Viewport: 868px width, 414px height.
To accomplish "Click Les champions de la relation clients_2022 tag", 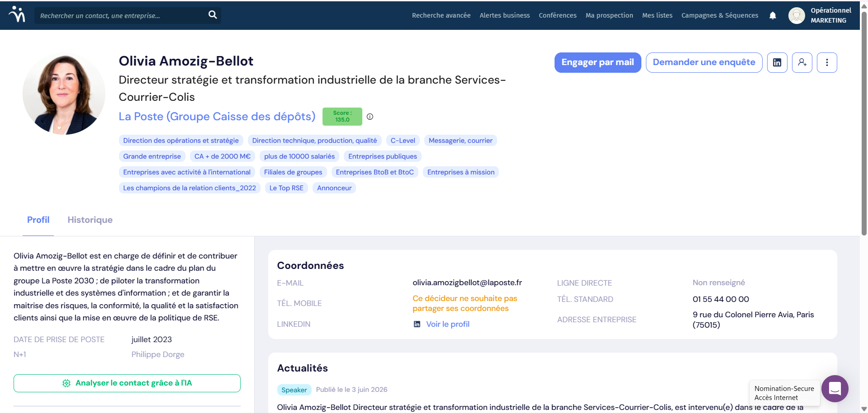I will 190,188.
